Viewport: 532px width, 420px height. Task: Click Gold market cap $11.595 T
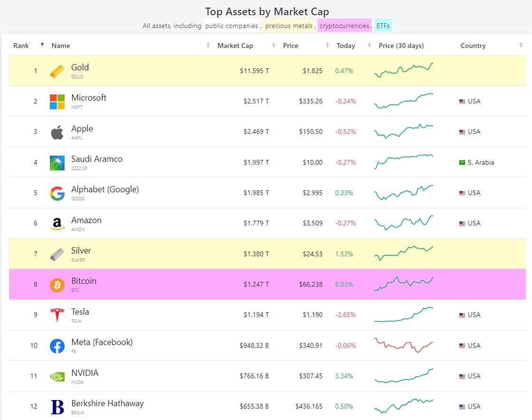click(254, 71)
